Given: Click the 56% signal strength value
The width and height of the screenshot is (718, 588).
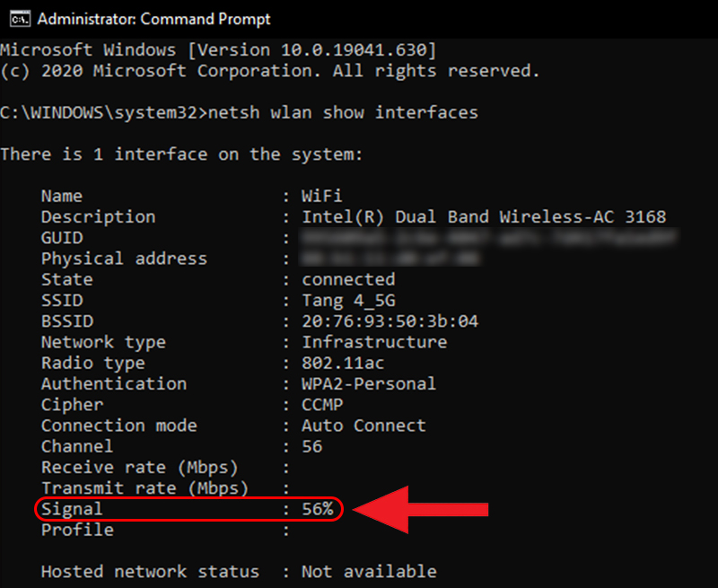Looking at the screenshot, I should (x=317, y=509).
